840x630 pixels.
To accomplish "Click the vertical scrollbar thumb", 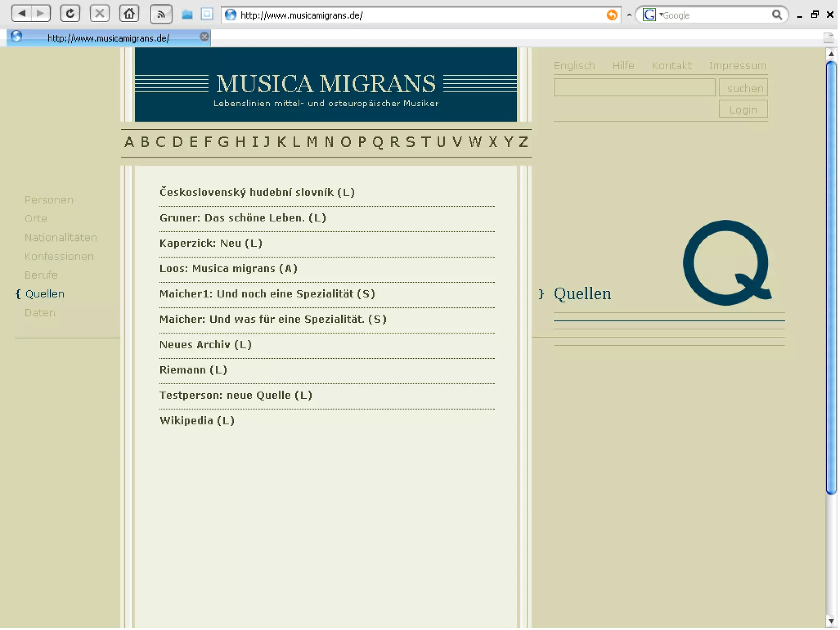I will (831, 278).
